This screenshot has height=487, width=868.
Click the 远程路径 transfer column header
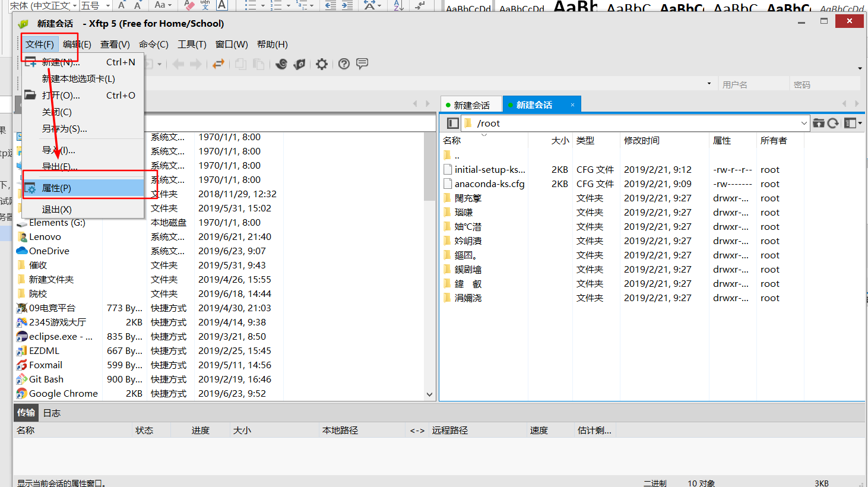click(449, 430)
